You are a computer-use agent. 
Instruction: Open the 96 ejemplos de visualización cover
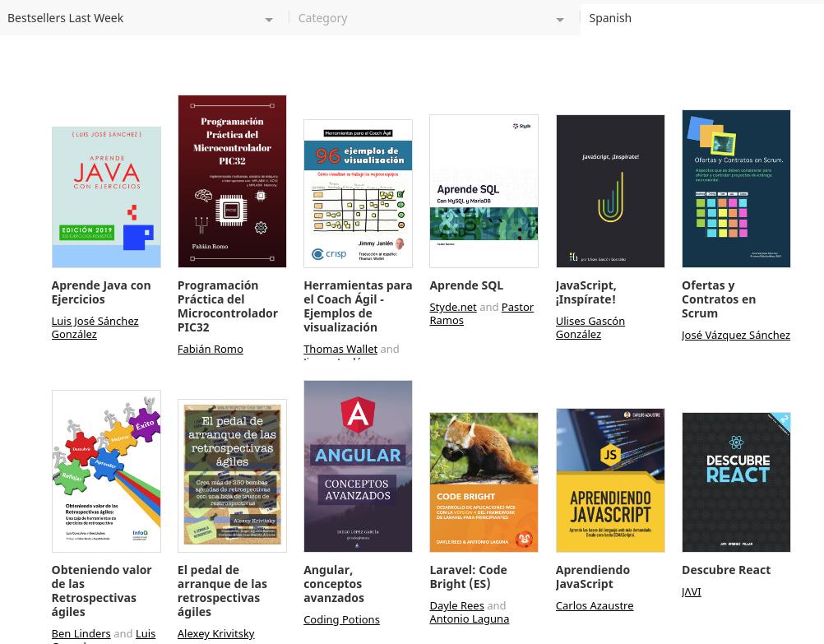358,193
